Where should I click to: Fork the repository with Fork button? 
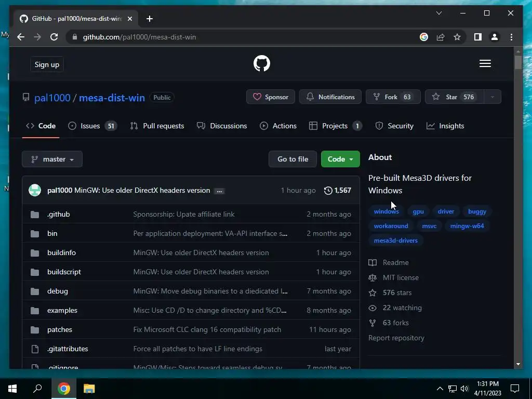pyautogui.click(x=393, y=97)
